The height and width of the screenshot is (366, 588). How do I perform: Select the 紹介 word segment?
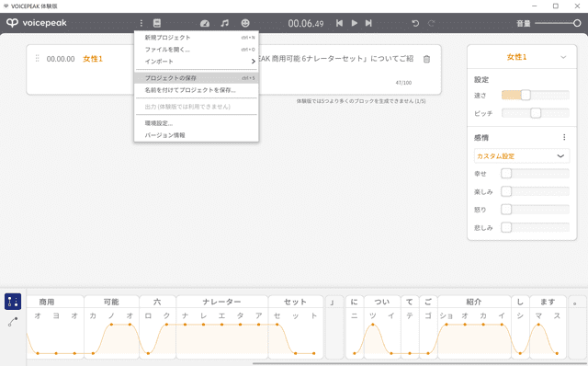click(474, 302)
